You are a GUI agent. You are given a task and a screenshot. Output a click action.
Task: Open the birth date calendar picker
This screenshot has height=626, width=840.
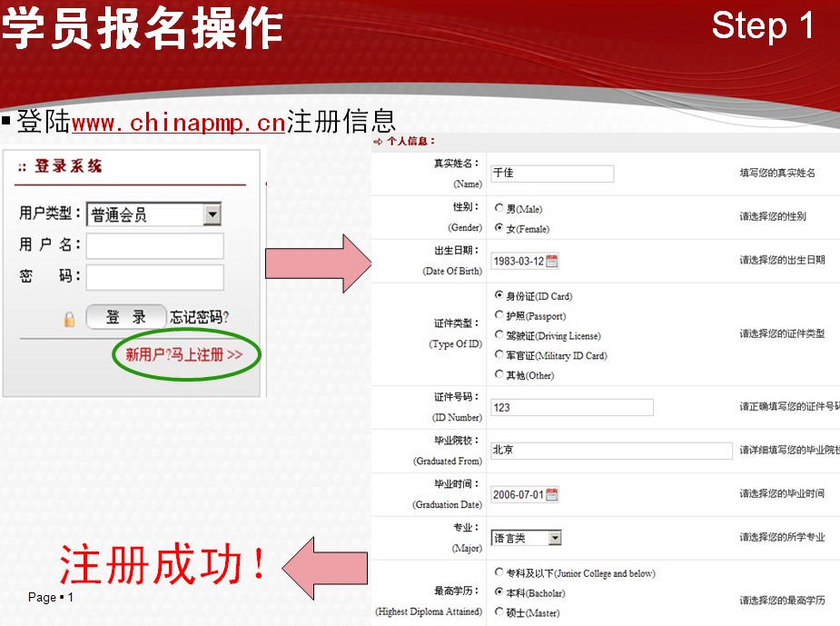pos(550,260)
